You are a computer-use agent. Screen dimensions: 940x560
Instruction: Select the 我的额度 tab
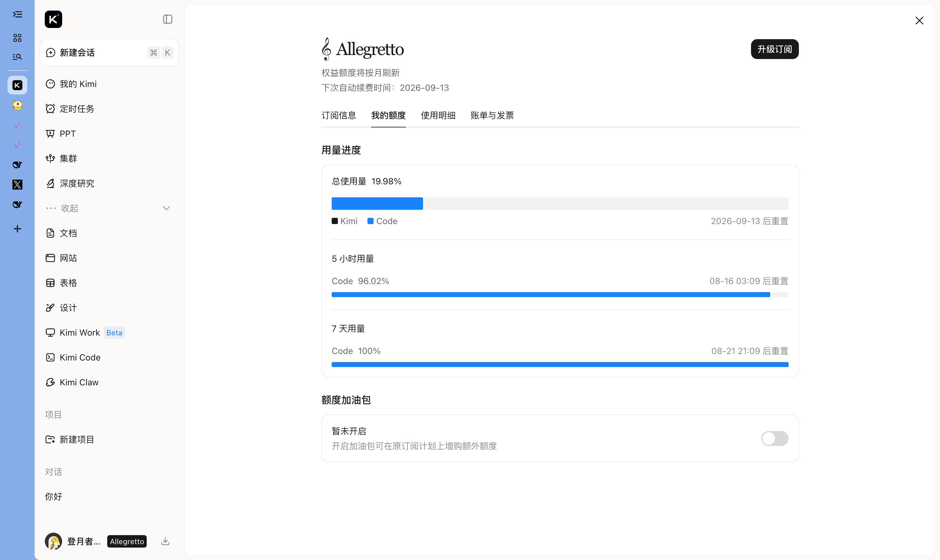pyautogui.click(x=388, y=116)
